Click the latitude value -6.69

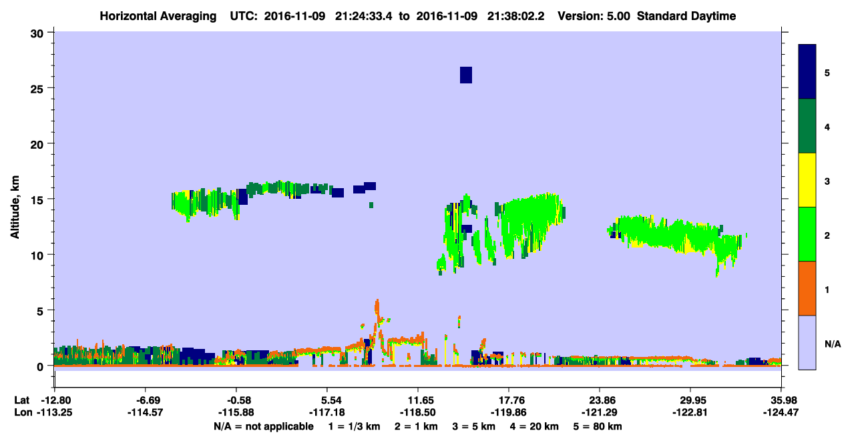[148, 400]
